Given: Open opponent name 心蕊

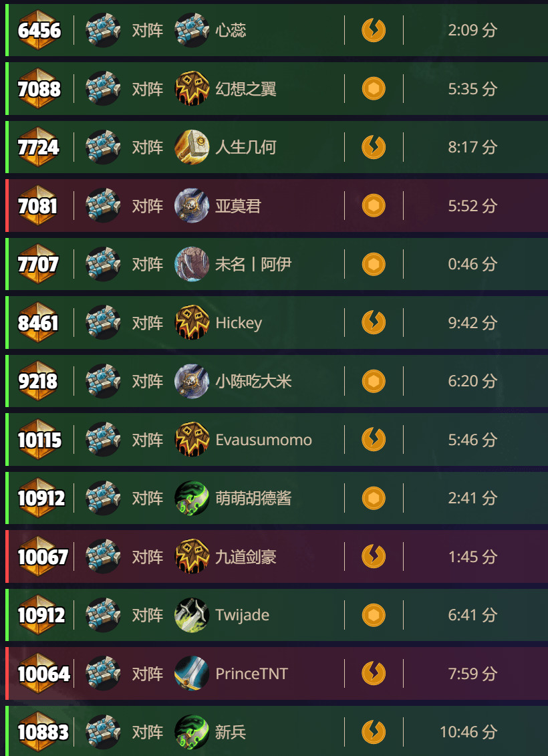Looking at the screenshot, I should (x=231, y=30).
